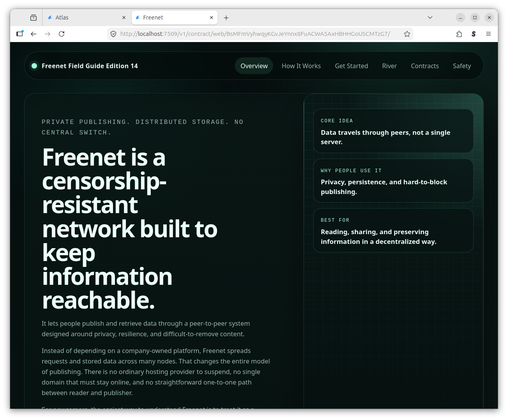Viewport: 508px width, 420px height.
Task: Select the Overview nav item
Action: coord(254,66)
